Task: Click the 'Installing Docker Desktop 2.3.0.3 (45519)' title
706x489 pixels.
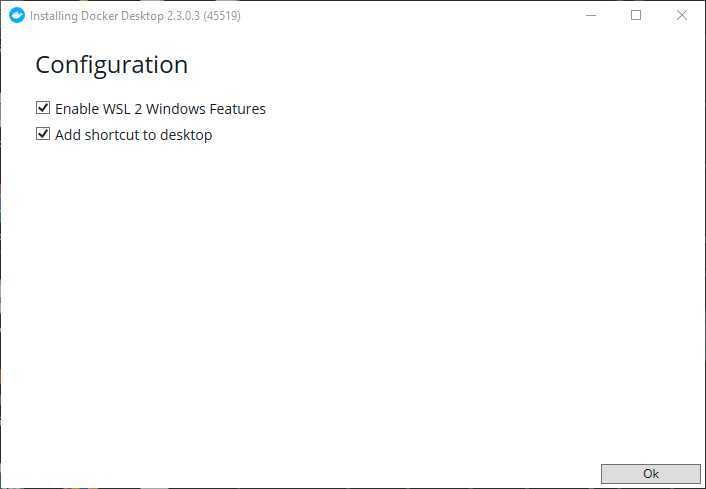Action: tap(136, 16)
